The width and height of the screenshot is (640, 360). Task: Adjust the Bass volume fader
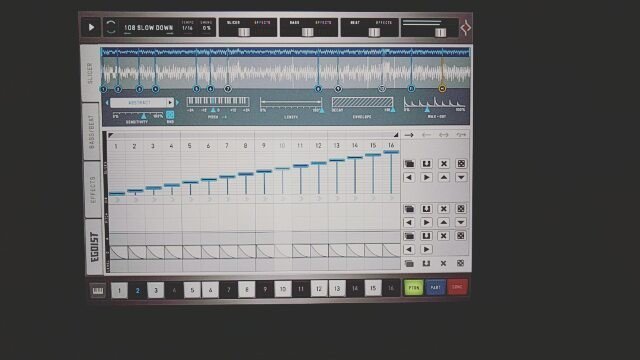tap(308, 32)
